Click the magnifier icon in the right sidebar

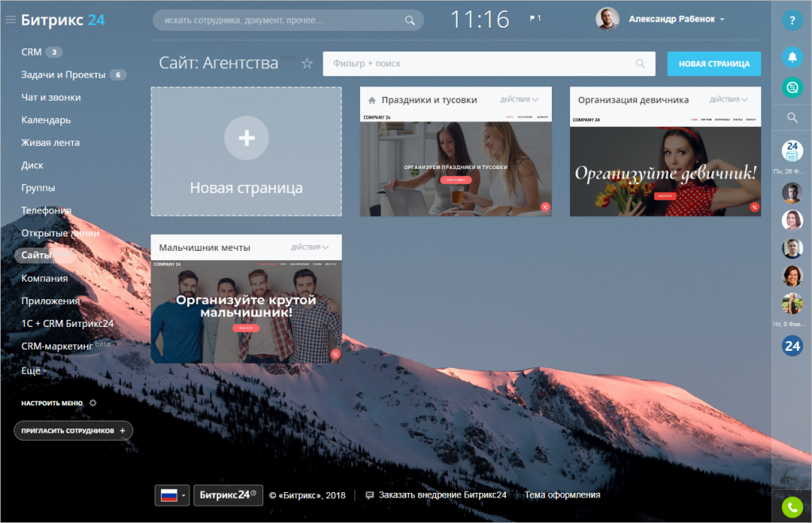(791, 118)
